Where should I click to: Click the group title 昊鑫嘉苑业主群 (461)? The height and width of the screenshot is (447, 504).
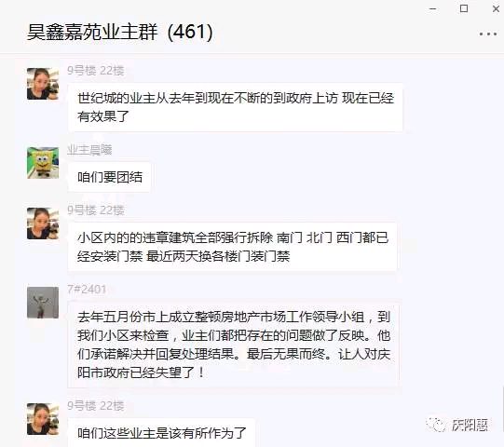[x=120, y=32]
